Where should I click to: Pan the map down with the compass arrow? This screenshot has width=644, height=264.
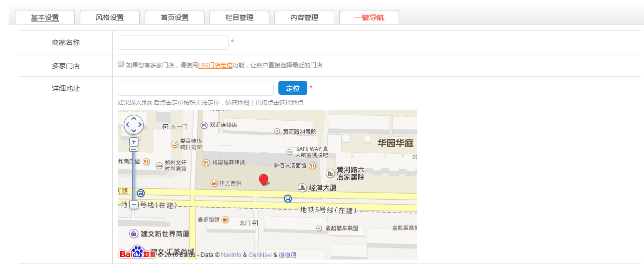tap(134, 131)
